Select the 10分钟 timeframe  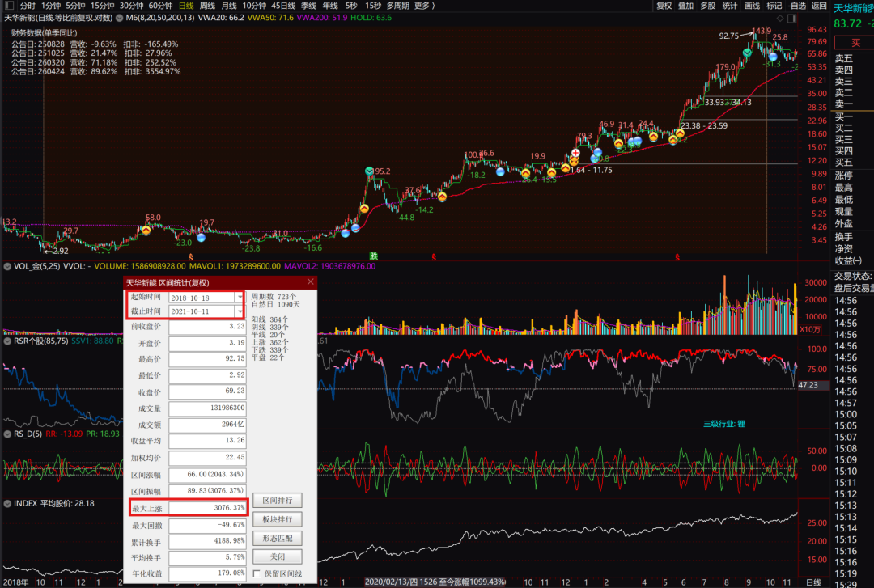[x=254, y=6]
